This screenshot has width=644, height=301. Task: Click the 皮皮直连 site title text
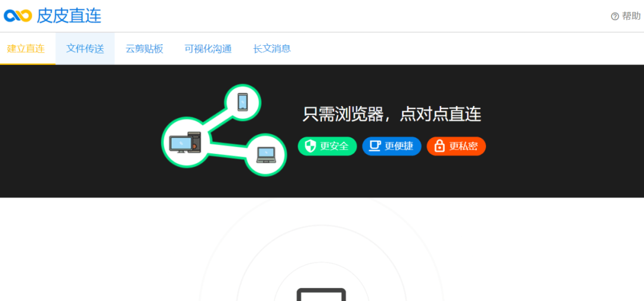(69, 16)
